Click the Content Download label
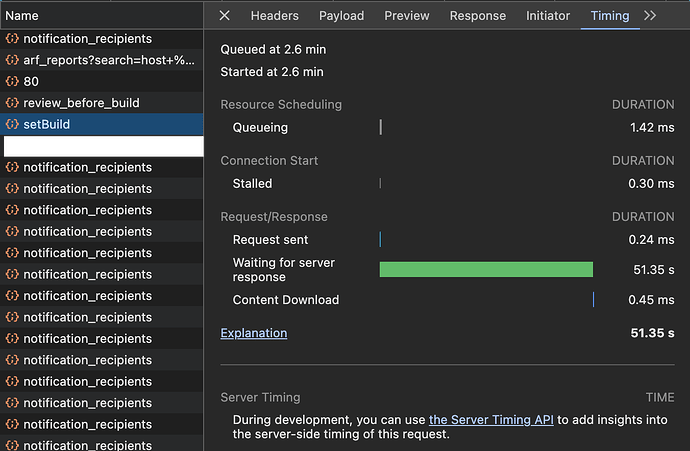 [286, 300]
